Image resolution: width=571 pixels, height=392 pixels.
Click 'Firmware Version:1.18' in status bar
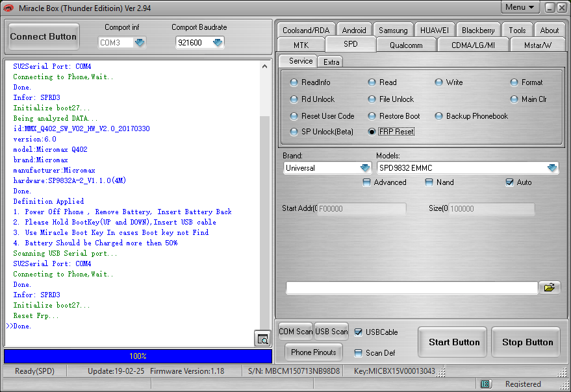(x=187, y=371)
